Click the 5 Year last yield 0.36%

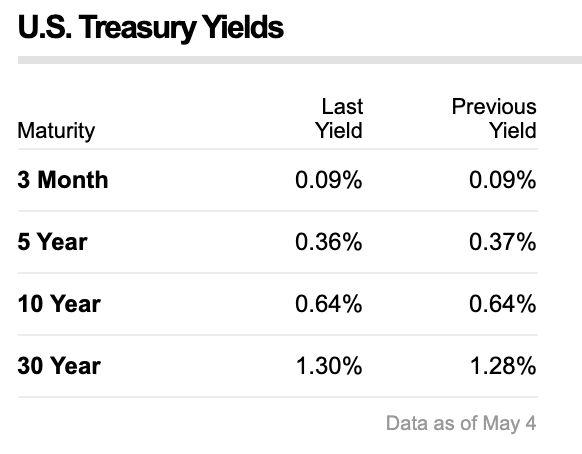coord(328,242)
